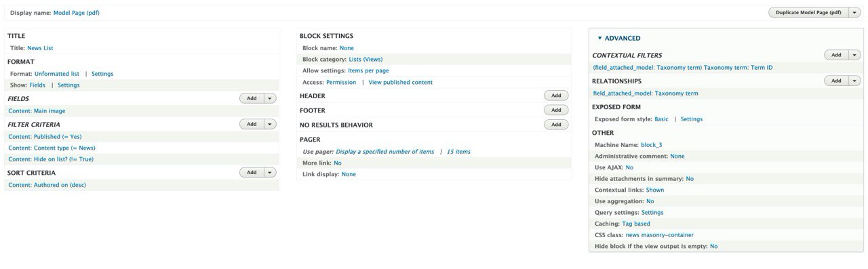Edit CSS class 'news masonry-container'

(x=660, y=235)
